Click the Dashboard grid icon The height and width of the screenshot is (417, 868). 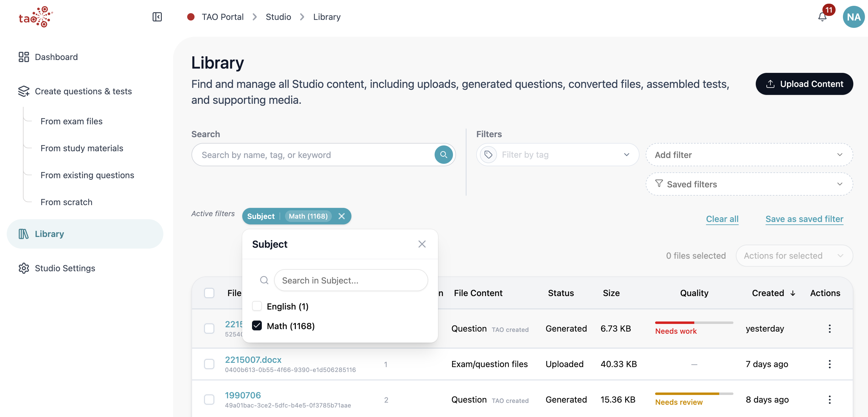pos(24,57)
